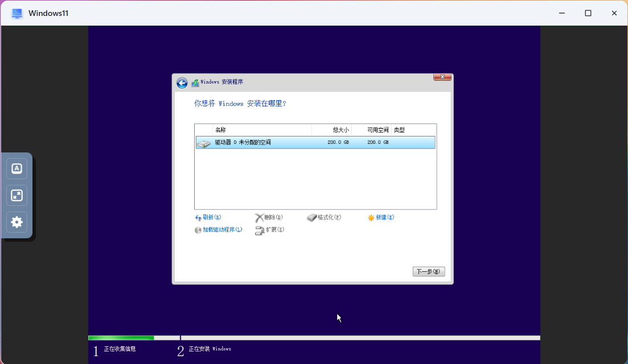Image resolution: width=628 pixels, height=364 pixels.
Task: Click the Windows 安装程序 title text
Action: (x=222, y=82)
